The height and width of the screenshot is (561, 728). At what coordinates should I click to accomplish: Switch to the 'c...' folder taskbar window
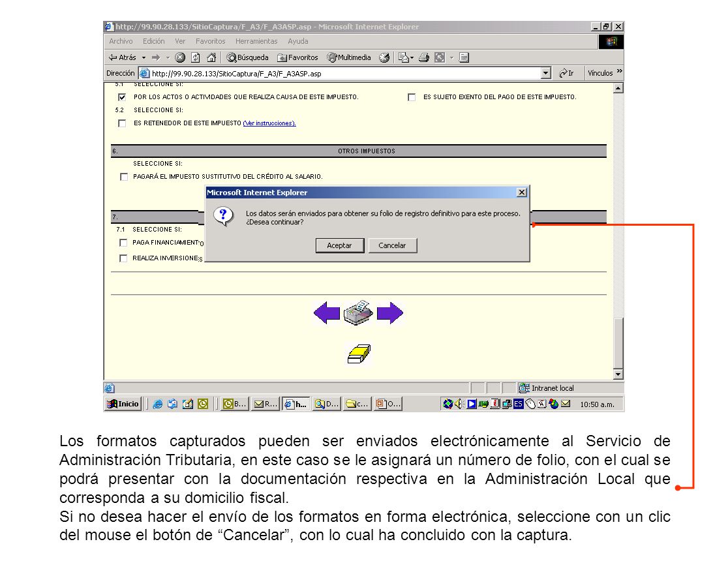(357, 404)
